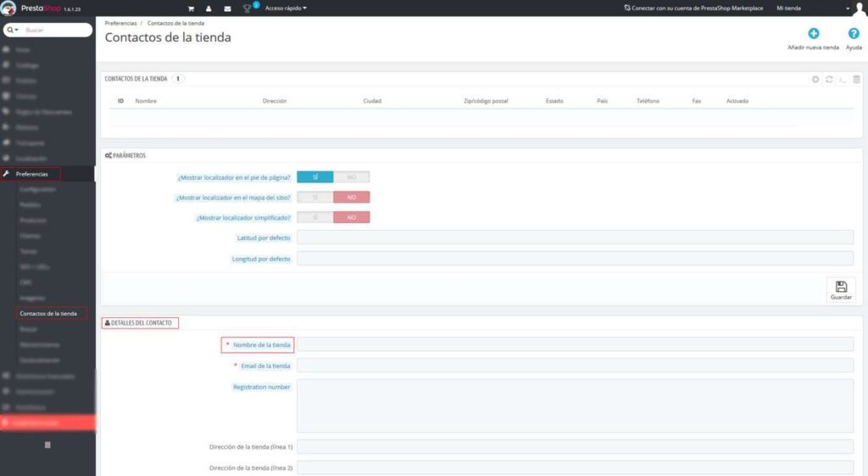Click the SQL query icon in table header
The image size is (868, 476).
point(843,79)
